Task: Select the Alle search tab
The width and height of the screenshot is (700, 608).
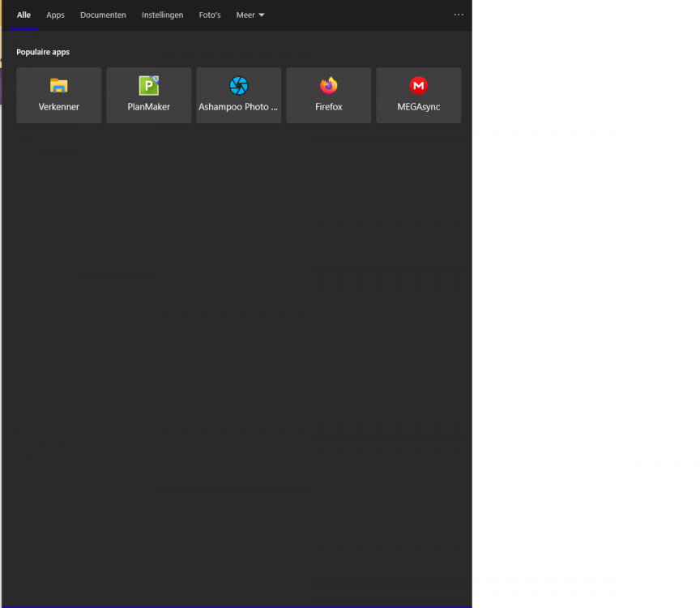Action: (23, 15)
